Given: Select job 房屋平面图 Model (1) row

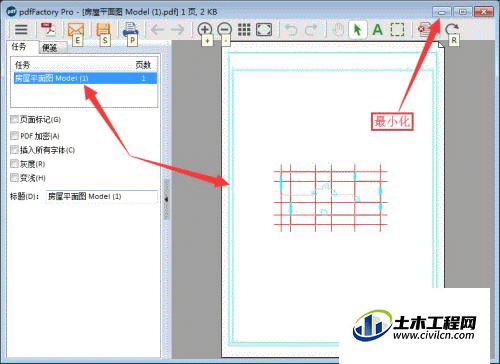Looking at the screenshot, I should [x=85, y=78].
